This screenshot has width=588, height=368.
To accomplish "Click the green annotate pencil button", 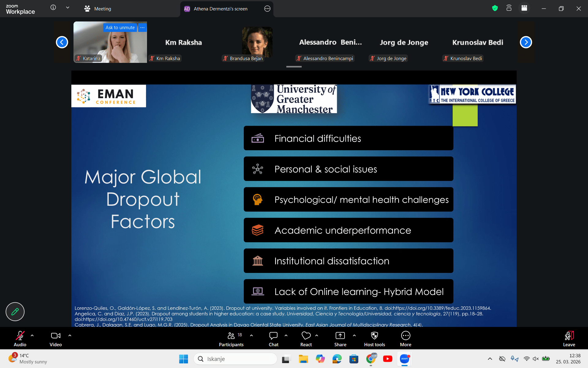I will tap(15, 312).
